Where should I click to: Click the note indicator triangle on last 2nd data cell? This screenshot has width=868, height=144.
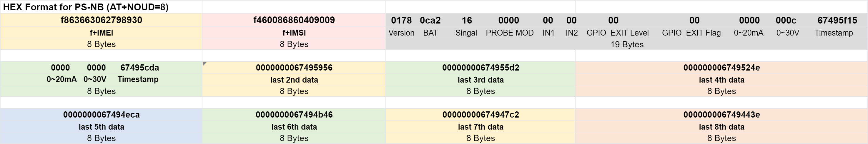coord(204,63)
